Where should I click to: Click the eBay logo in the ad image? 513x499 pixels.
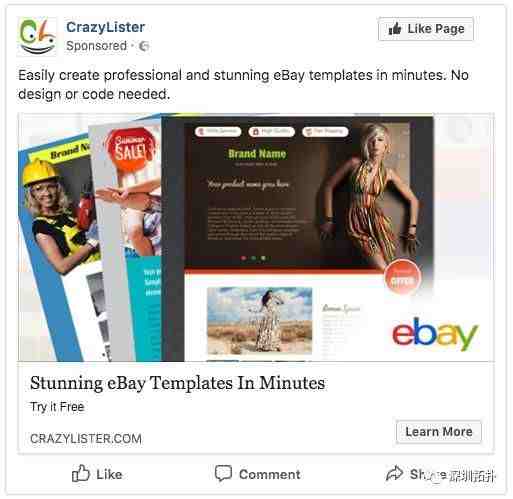click(x=435, y=333)
